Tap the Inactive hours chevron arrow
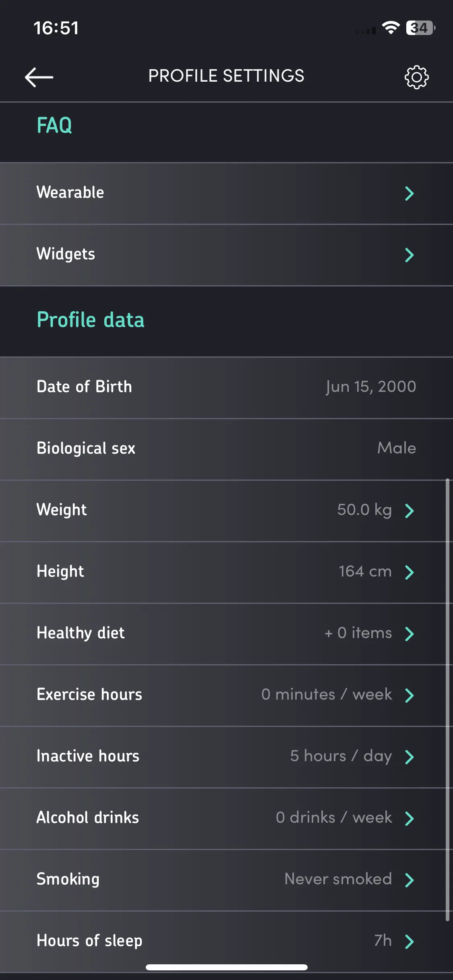 (410, 757)
